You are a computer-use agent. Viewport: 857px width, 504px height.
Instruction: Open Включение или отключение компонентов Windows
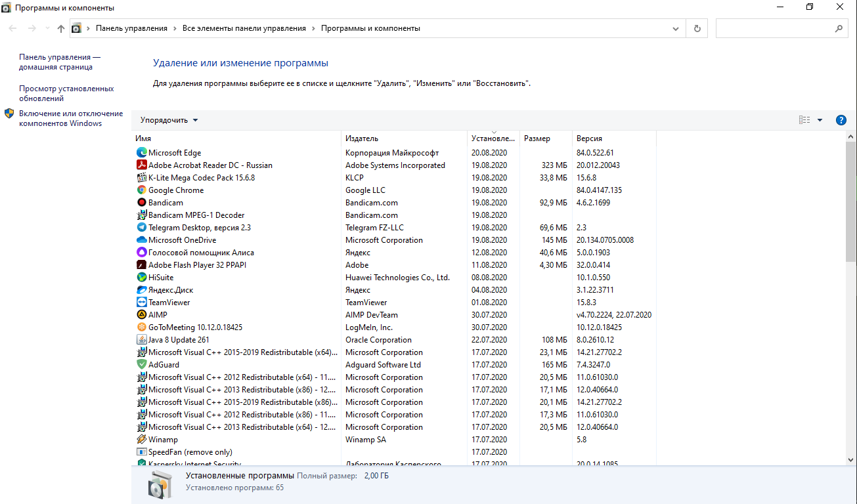[71, 118]
